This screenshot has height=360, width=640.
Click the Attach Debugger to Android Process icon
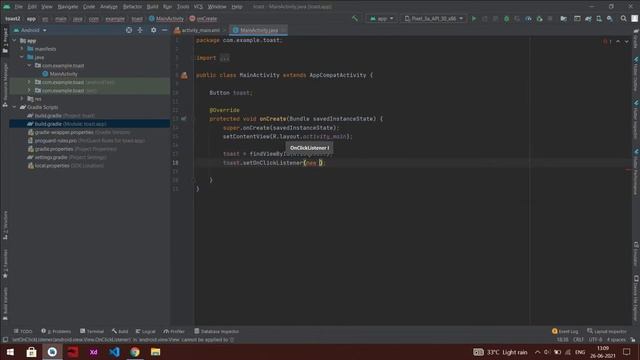coord(539,18)
